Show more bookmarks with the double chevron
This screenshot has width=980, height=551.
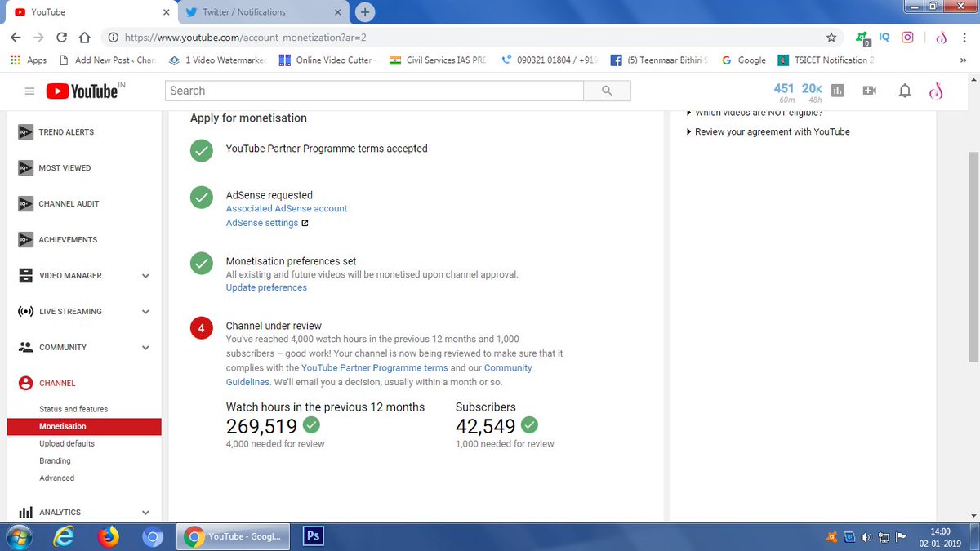pos(963,60)
